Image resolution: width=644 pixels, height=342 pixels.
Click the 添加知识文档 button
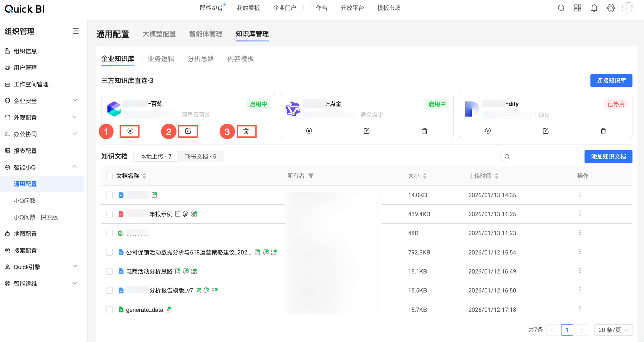(608, 157)
